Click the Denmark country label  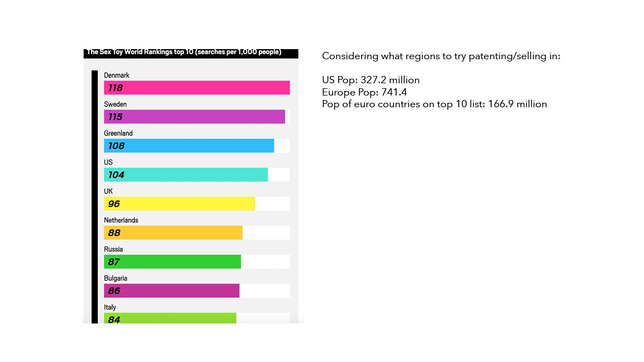(117, 75)
